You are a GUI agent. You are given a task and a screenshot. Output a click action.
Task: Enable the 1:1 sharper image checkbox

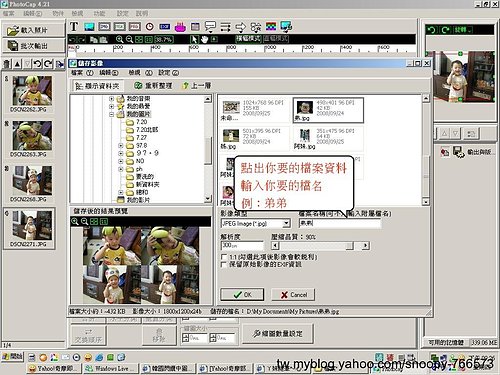(224, 257)
